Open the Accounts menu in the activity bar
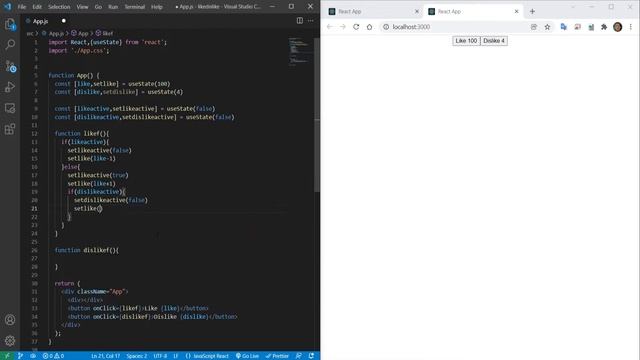The image size is (640, 360). click(10, 320)
